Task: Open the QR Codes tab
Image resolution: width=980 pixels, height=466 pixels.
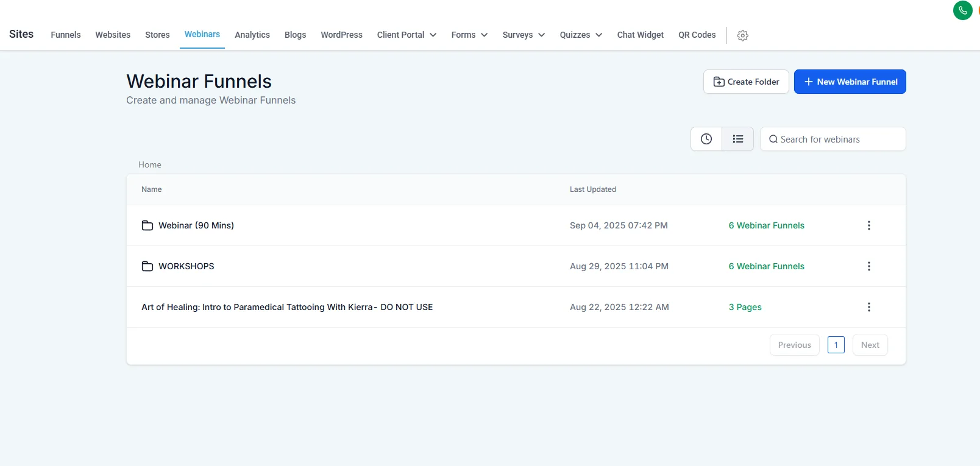Action: pos(697,35)
